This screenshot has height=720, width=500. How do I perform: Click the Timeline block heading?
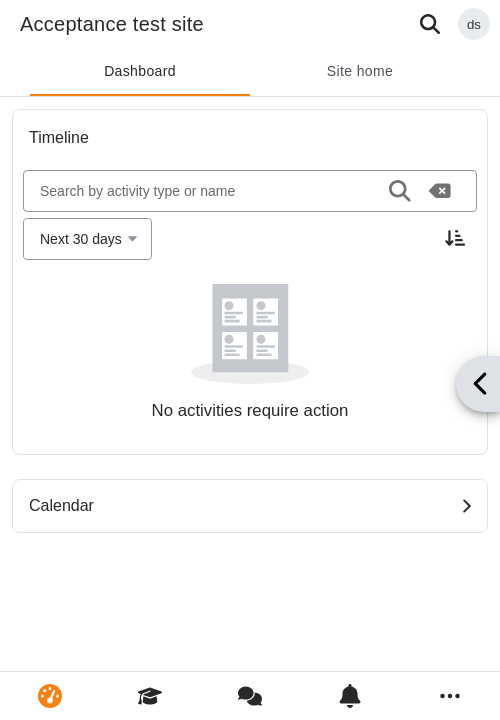pos(59,137)
